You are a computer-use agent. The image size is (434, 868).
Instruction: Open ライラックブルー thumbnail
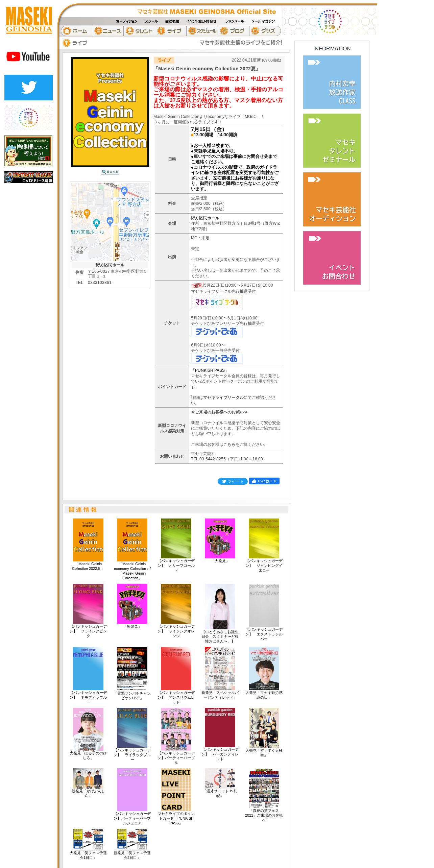(132, 728)
